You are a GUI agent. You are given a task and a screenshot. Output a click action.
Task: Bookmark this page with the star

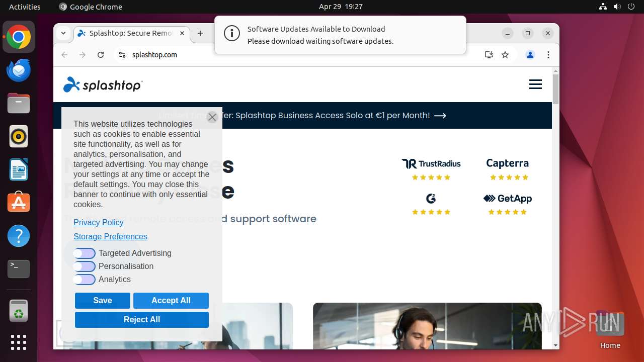(505, 55)
